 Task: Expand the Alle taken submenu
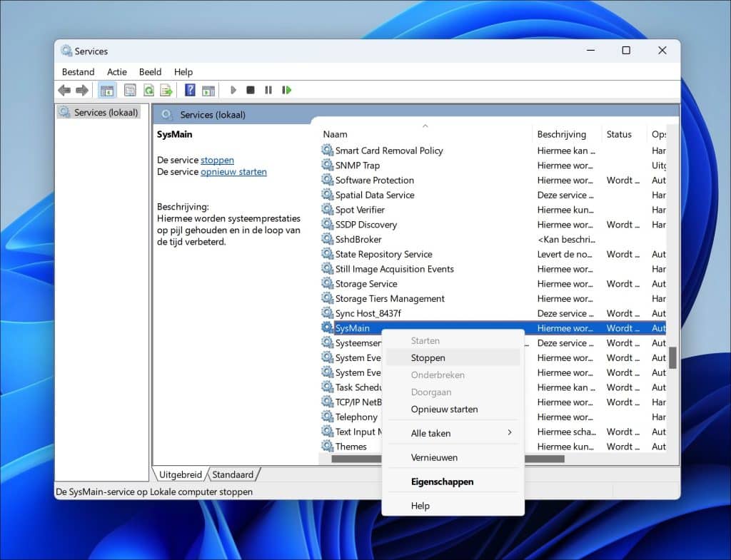click(x=453, y=433)
